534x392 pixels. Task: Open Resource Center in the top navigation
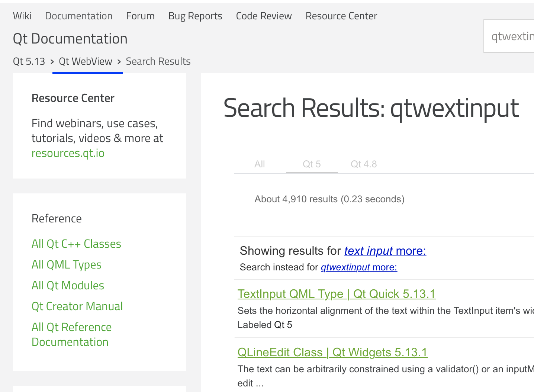click(x=341, y=16)
